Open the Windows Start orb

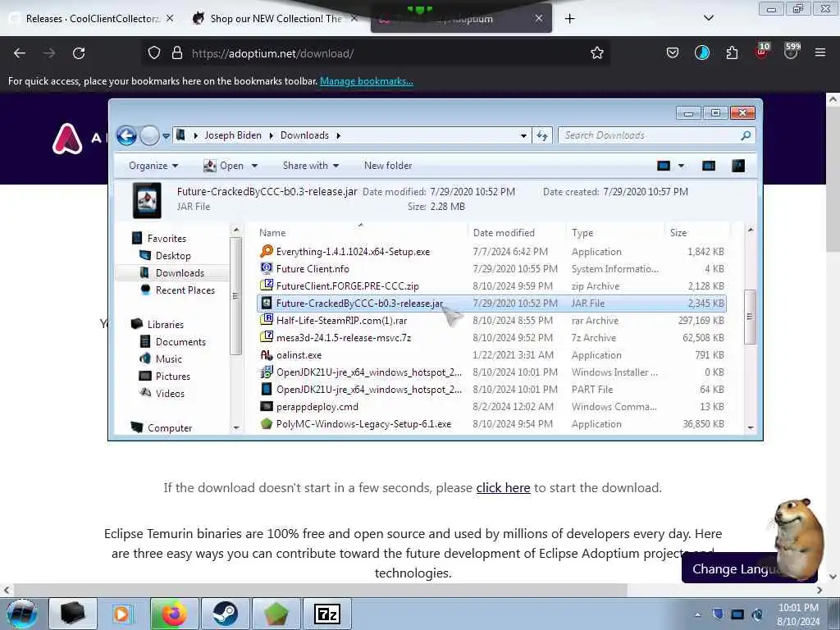point(22,614)
